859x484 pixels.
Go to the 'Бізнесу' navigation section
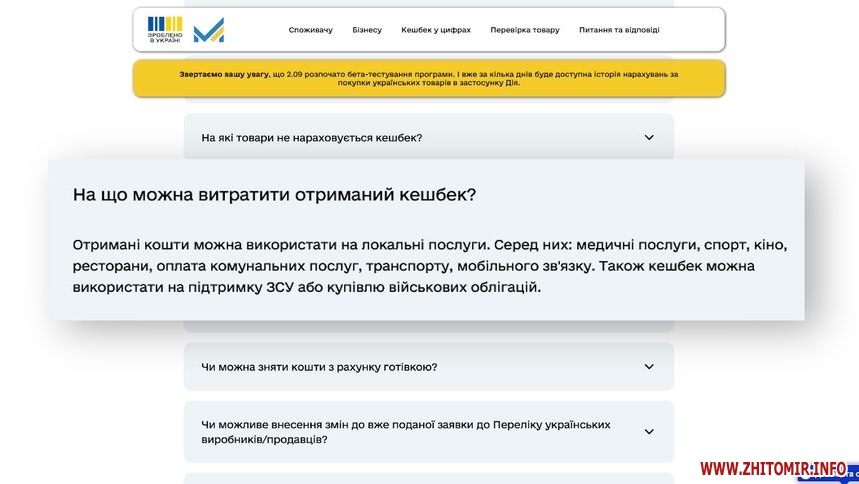pyautogui.click(x=367, y=30)
